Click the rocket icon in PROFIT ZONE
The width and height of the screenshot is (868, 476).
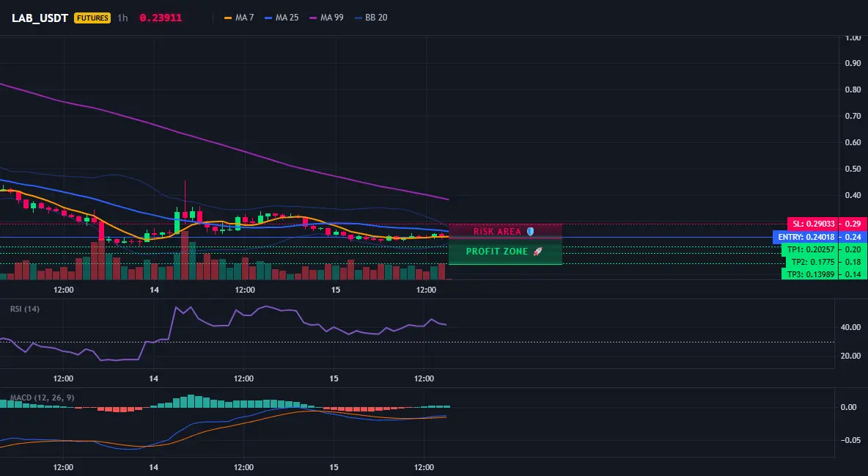click(x=537, y=252)
